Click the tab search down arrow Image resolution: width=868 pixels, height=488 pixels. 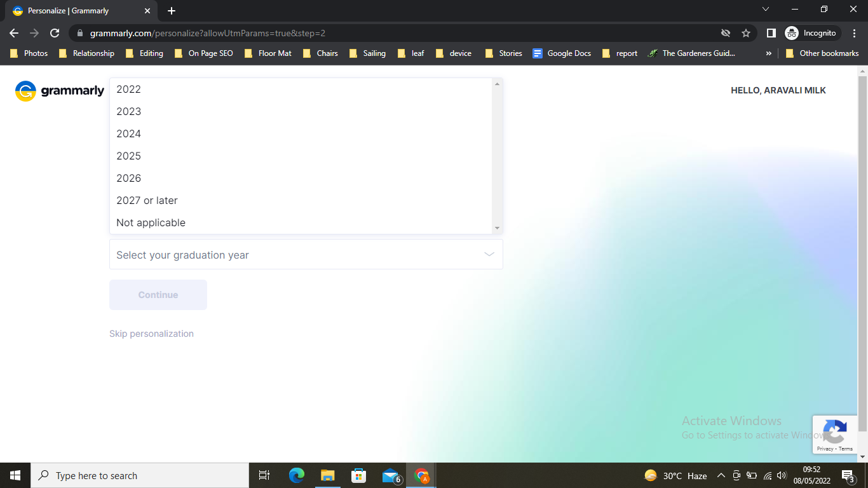point(765,9)
